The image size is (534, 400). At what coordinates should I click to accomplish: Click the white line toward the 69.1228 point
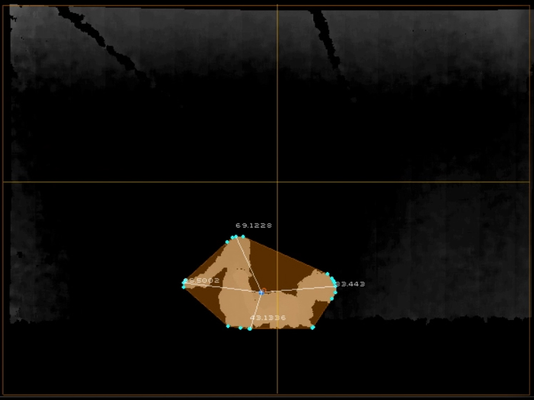pos(249,265)
